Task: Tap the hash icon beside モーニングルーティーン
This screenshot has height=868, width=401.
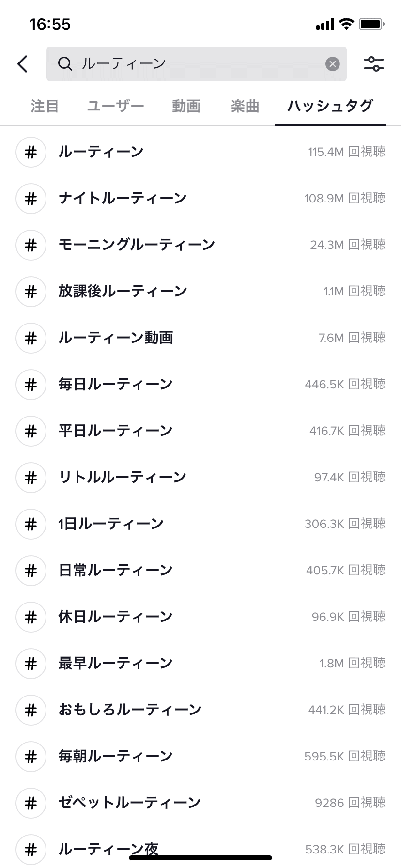Action: pos(31,245)
